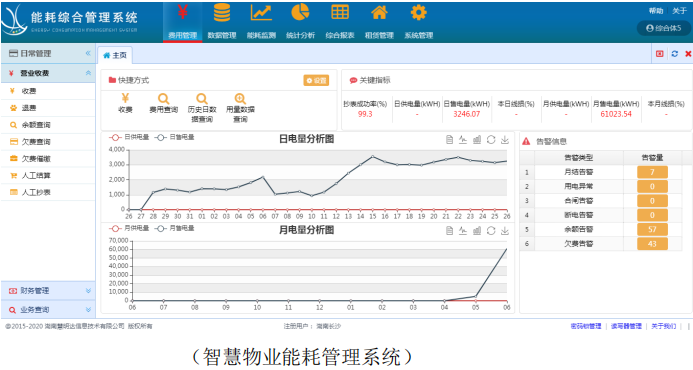Viewport: 693px width, 370px height.
Task: Open the 数据管理 database module
Action: pos(222,21)
